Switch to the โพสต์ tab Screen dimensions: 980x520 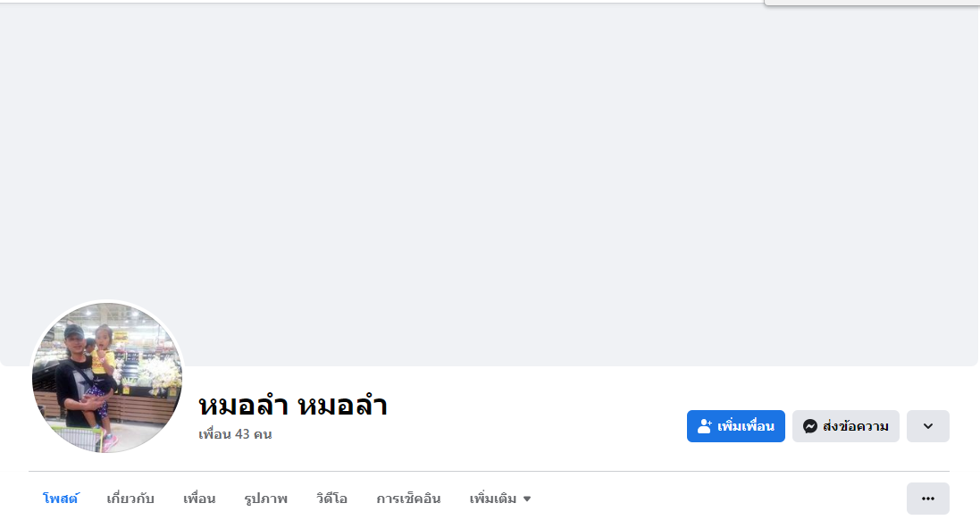61,499
